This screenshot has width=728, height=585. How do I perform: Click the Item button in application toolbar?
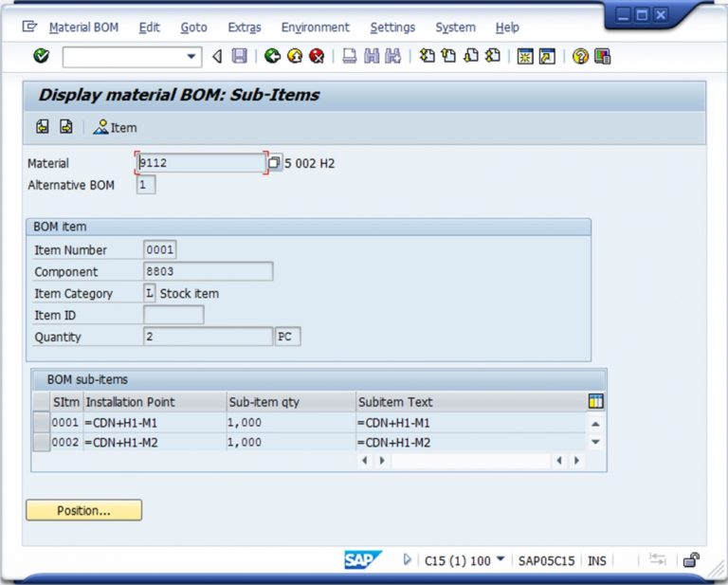115,128
